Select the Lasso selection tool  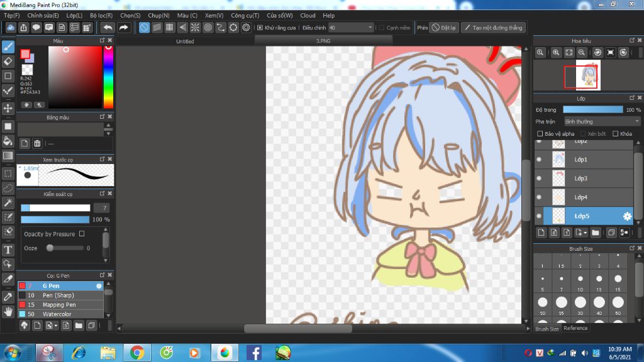[8, 188]
